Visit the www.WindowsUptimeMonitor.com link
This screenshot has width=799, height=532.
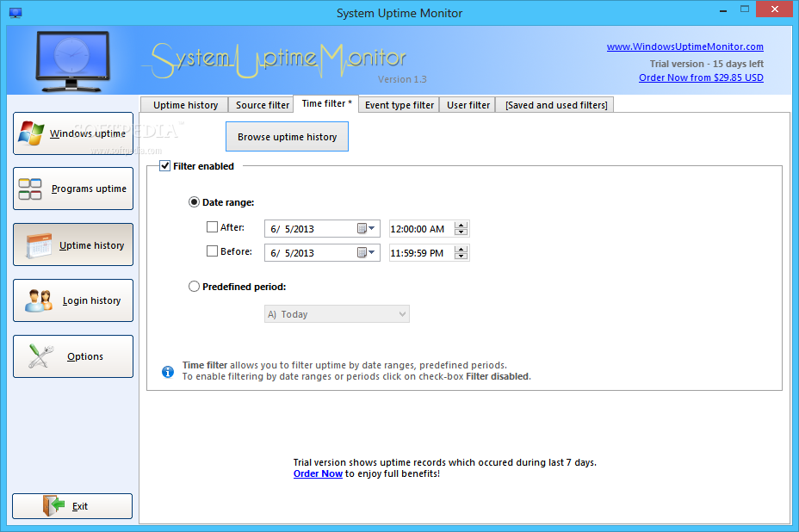click(x=684, y=46)
